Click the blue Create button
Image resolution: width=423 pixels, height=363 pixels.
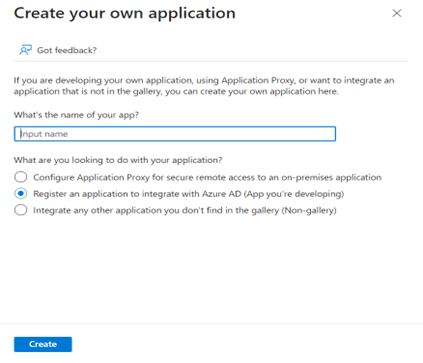click(x=43, y=344)
